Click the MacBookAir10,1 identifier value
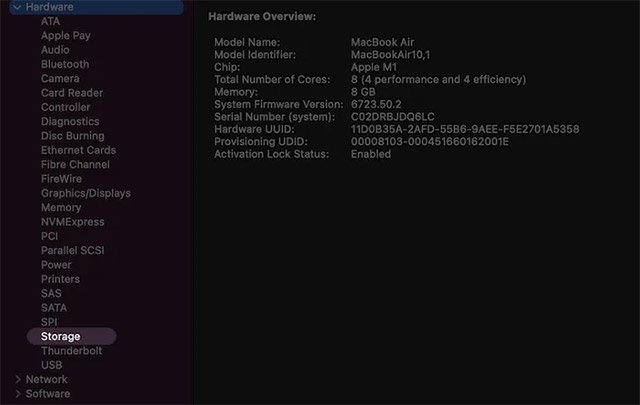This screenshot has width=640, height=405. click(391, 54)
